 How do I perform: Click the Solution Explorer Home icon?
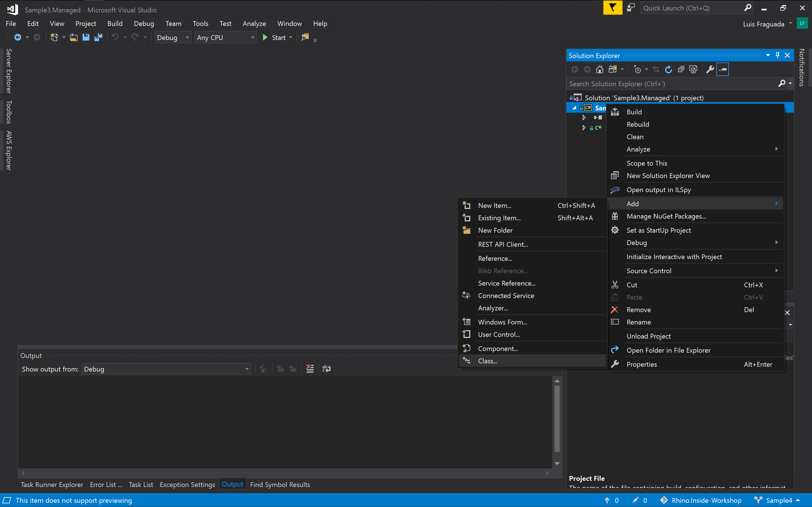[x=600, y=69]
